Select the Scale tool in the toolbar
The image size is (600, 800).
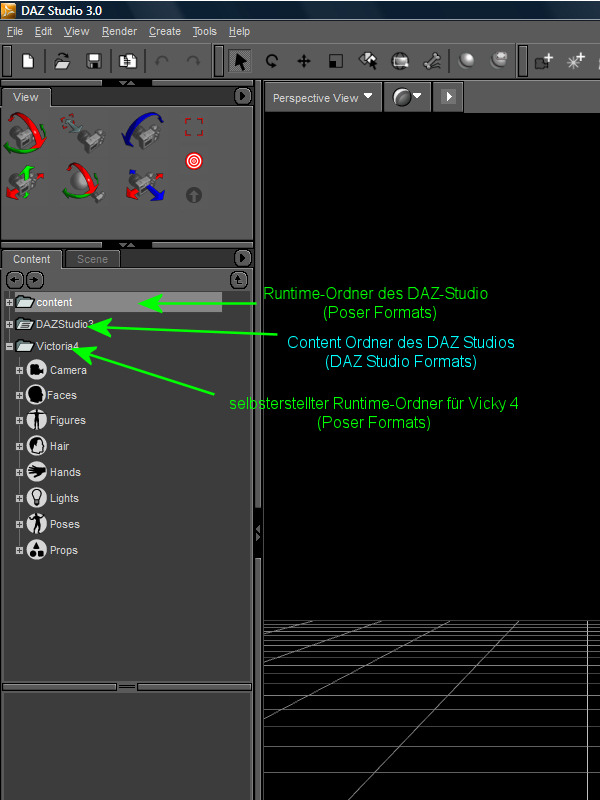click(336, 61)
